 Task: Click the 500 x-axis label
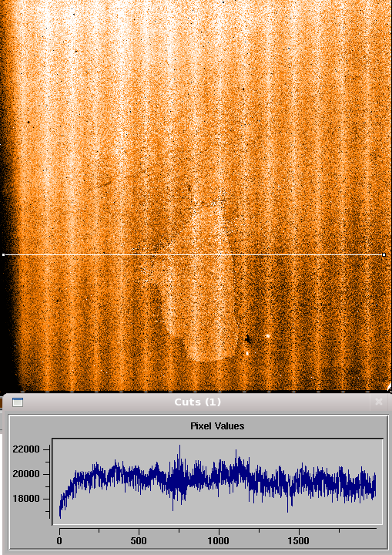pos(139,541)
